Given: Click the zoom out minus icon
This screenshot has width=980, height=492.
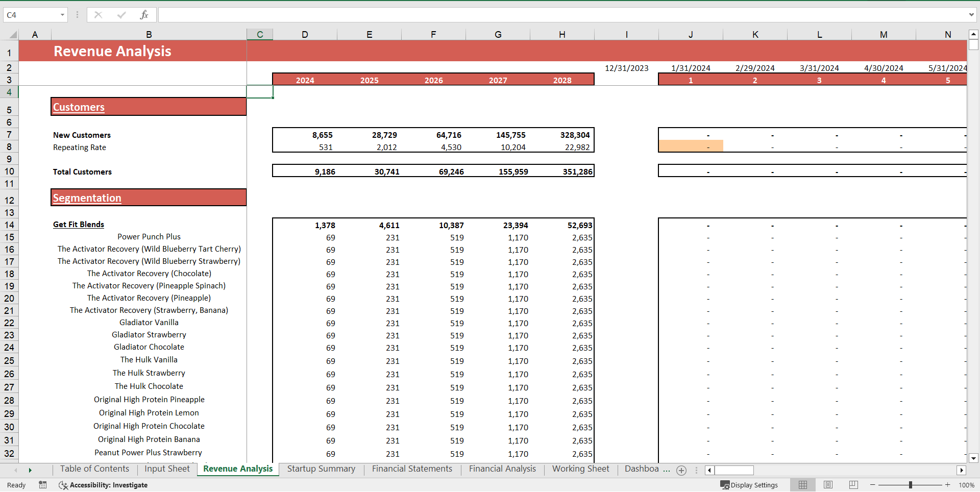Looking at the screenshot, I should (x=873, y=485).
